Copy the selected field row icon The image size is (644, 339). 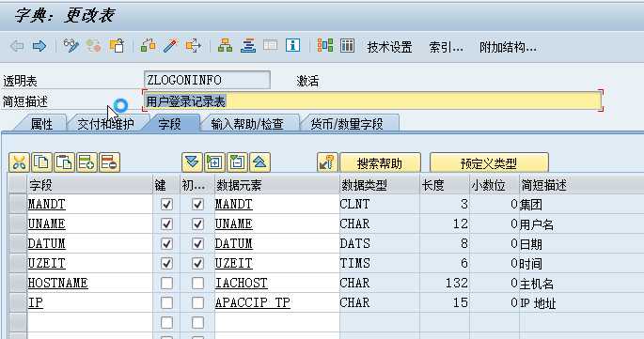point(41,162)
